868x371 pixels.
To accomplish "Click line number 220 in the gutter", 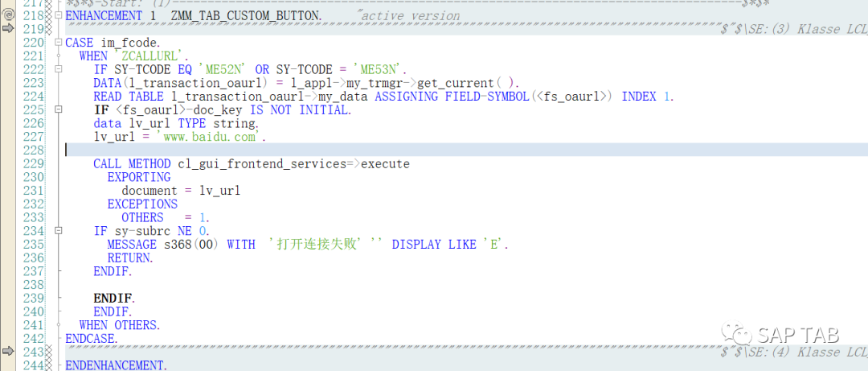I will click(x=34, y=42).
